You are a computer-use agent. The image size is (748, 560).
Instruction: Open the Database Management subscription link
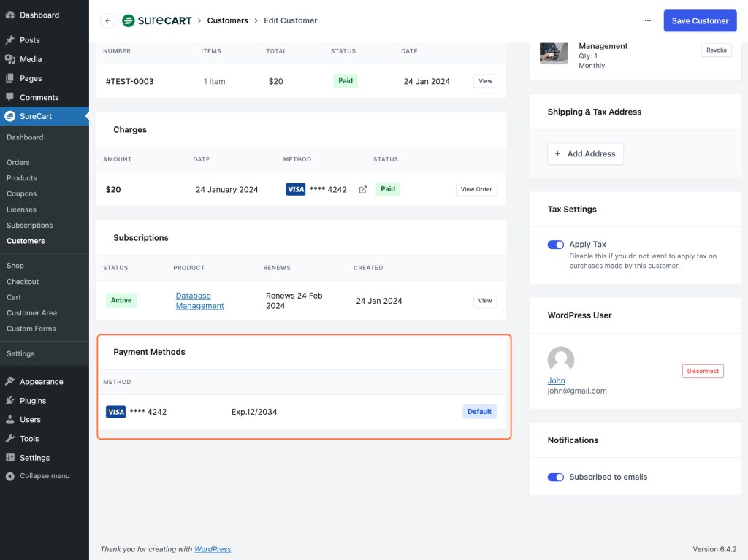coord(199,300)
